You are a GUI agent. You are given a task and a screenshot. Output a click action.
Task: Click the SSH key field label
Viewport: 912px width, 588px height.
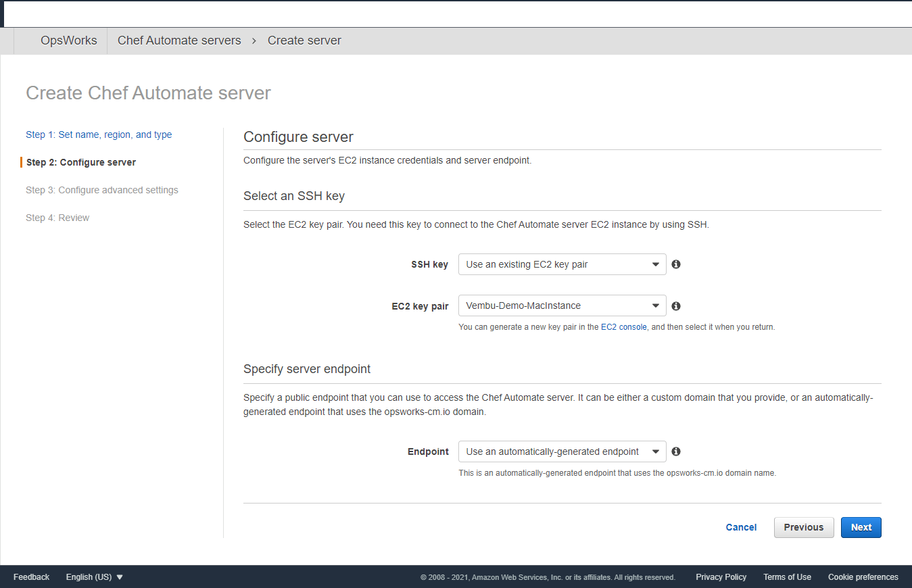click(x=429, y=264)
